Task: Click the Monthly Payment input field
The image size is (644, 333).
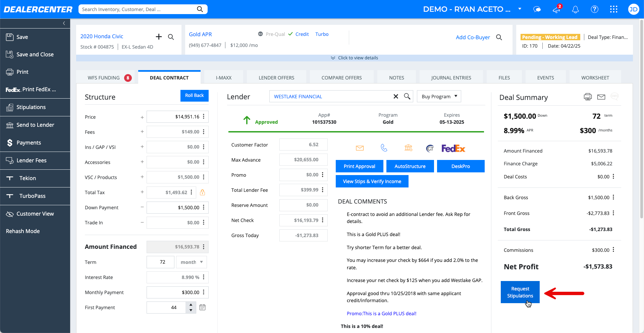Action: click(177, 292)
